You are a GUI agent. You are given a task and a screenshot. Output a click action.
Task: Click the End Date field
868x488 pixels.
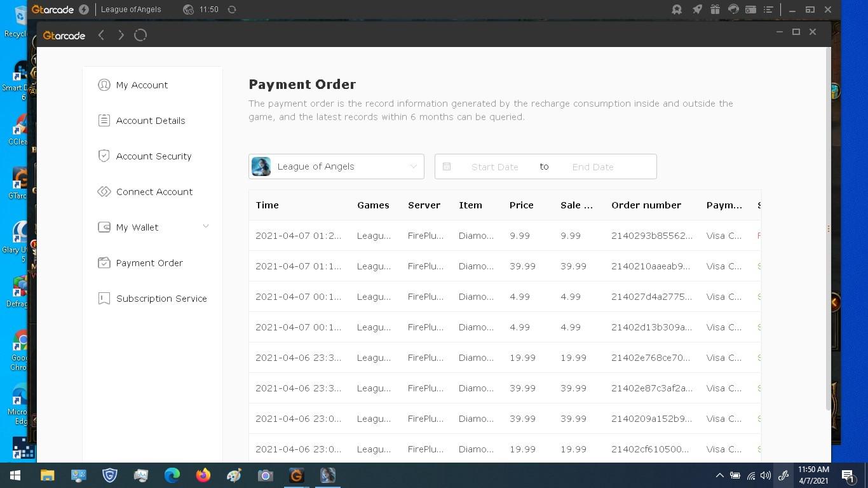(x=593, y=166)
